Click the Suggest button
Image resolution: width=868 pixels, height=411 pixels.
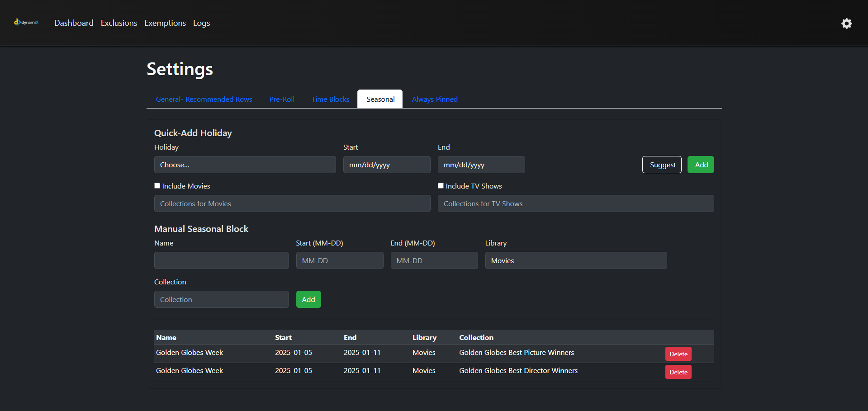point(662,165)
